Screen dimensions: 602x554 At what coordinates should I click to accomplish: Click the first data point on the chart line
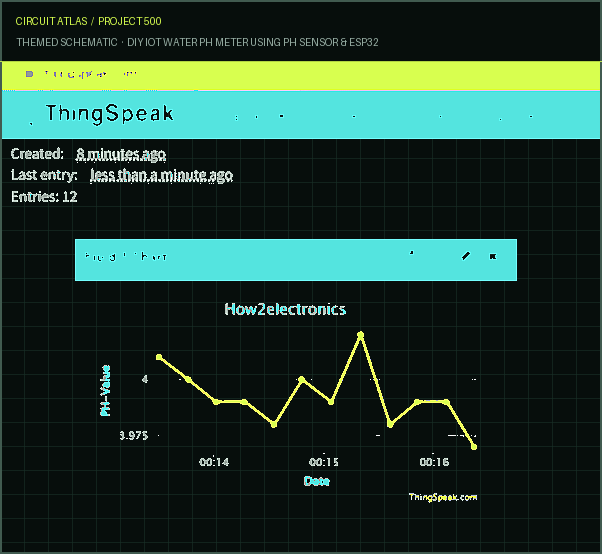pos(159,357)
